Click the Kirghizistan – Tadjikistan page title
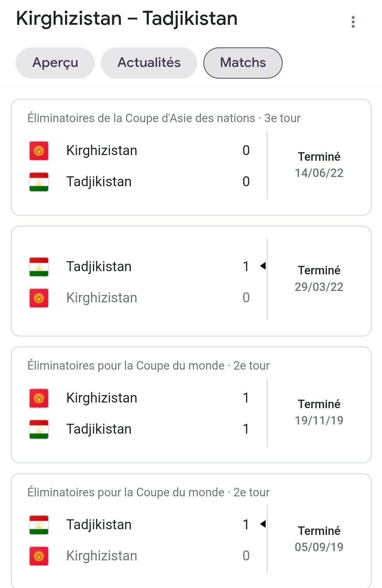This screenshot has height=588, width=382. pyautogui.click(x=127, y=18)
